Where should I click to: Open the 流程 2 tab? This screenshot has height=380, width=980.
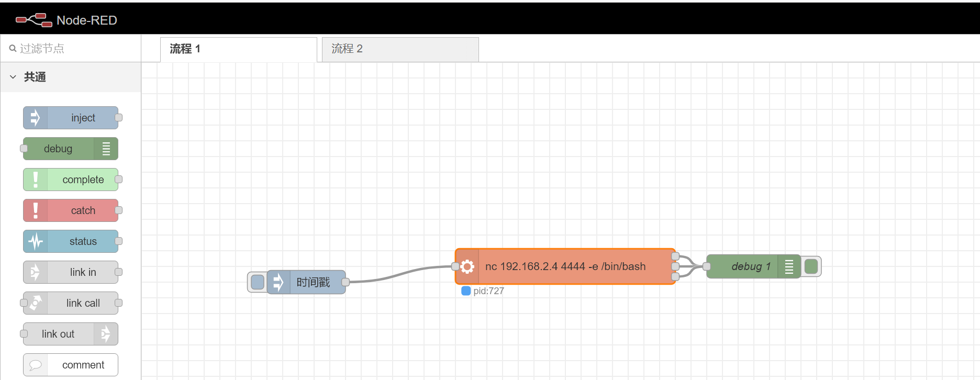coord(400,49)
